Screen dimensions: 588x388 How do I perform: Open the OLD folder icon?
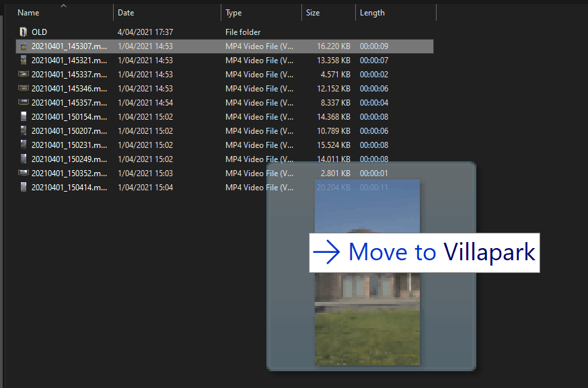[x=24, y=32]
